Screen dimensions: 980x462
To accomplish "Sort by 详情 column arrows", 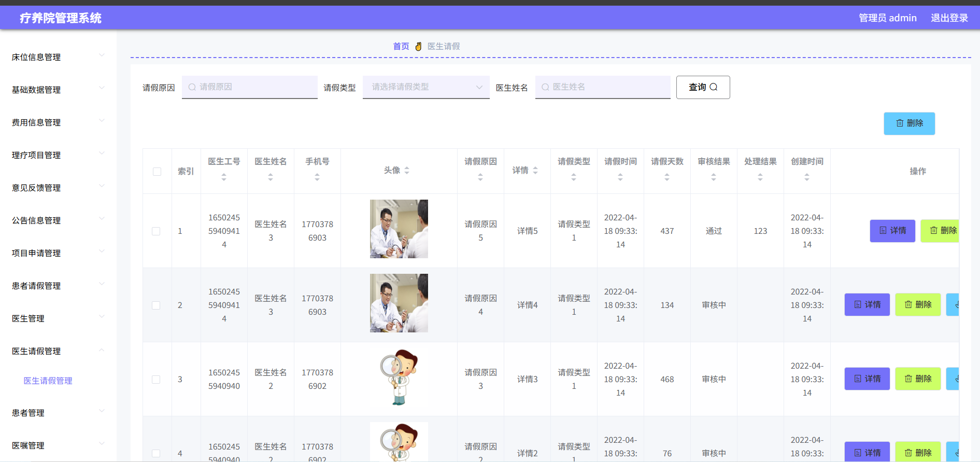I will click(535, 170).
